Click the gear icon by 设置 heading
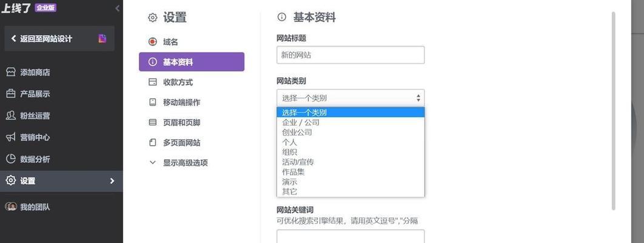 pyautogui.click(x=153, y=18)
